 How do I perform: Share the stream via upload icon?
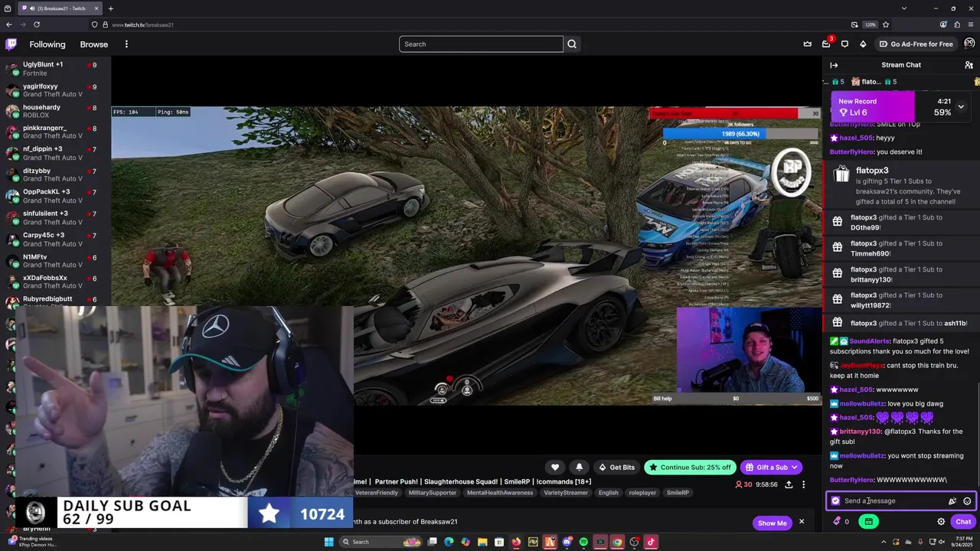coord(789,484)
